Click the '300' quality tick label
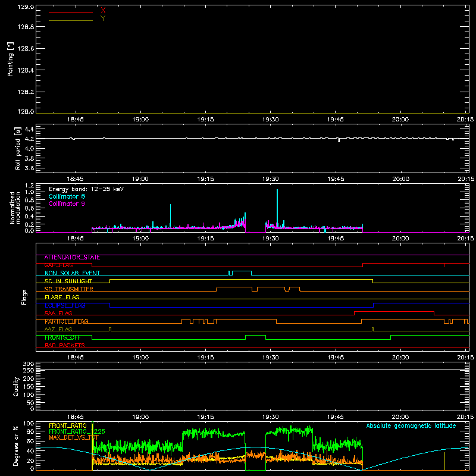The image size is (476, 476). 29,364
